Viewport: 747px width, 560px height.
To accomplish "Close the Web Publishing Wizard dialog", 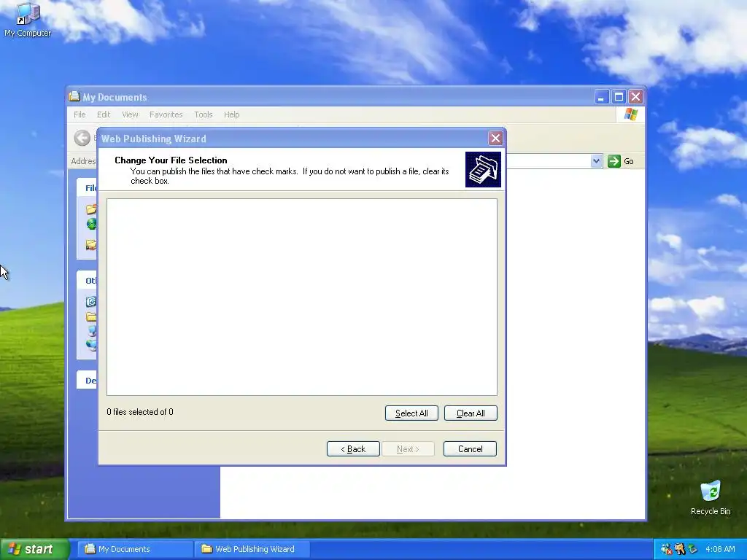I will click(495, 138).
